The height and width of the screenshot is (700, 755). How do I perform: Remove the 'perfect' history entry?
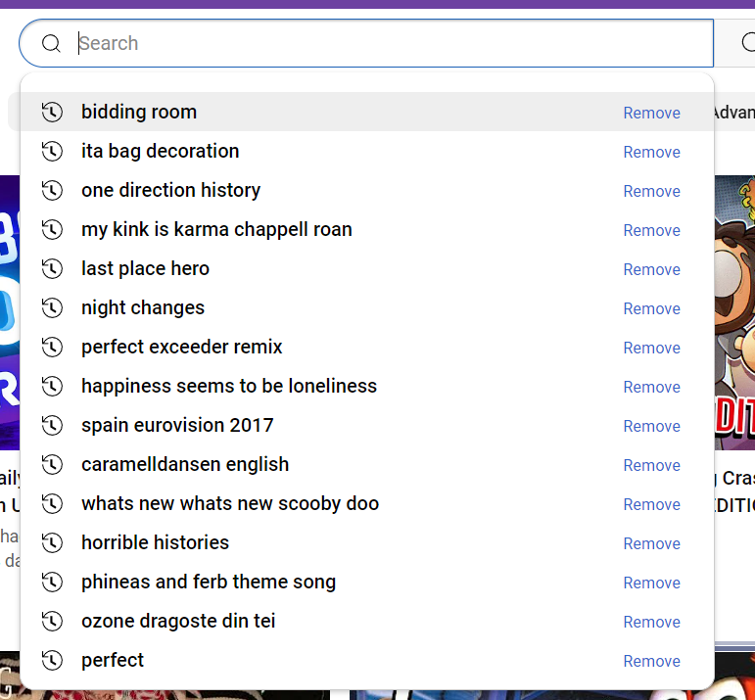(x=651, y=661)
